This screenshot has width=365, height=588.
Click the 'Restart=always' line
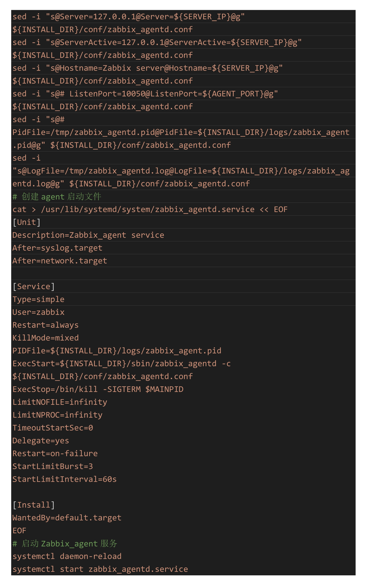46,325
